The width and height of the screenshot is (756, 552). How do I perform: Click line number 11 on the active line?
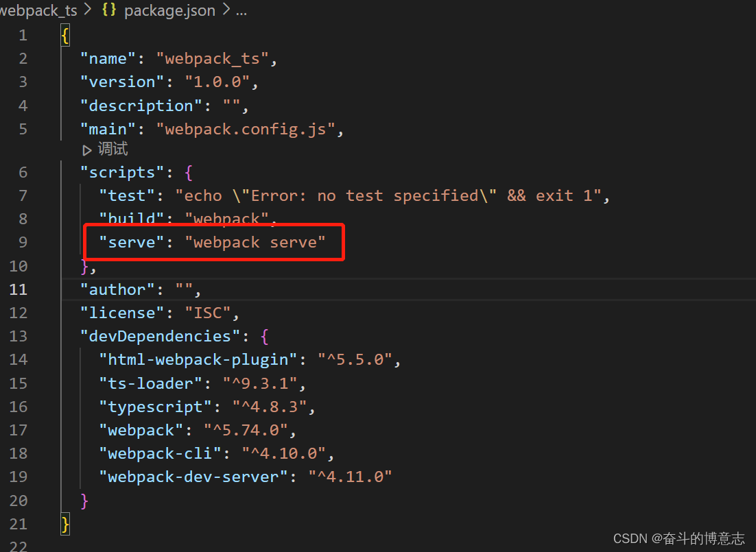pos(19,289)
